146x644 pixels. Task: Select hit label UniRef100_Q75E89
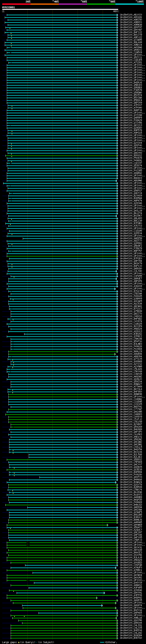(x=131, y=311)
